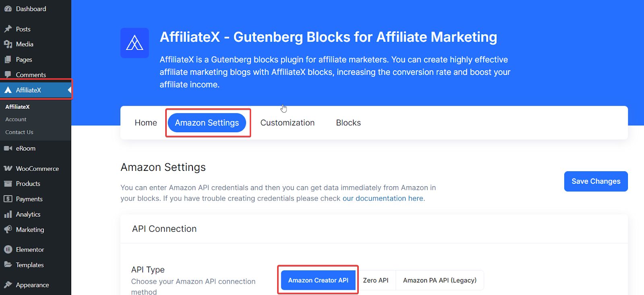
Task: Switch API type to Zero API
Action: (375, 280)
